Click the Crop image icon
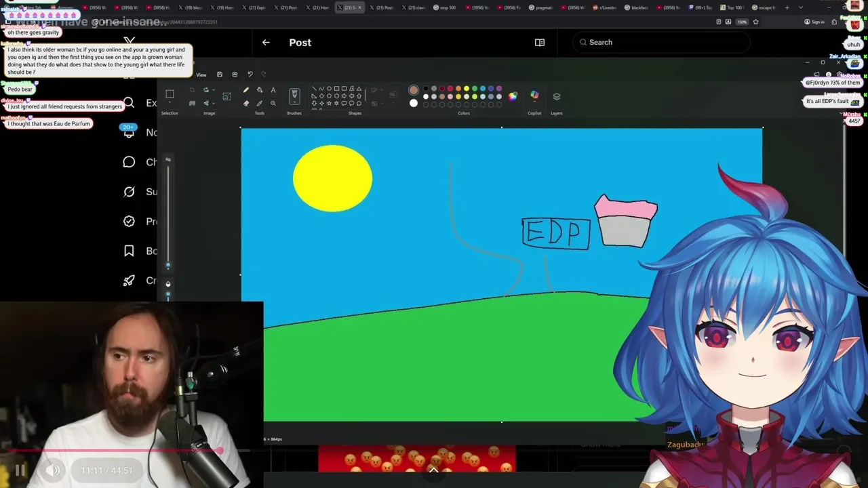 tap(192, 90)
